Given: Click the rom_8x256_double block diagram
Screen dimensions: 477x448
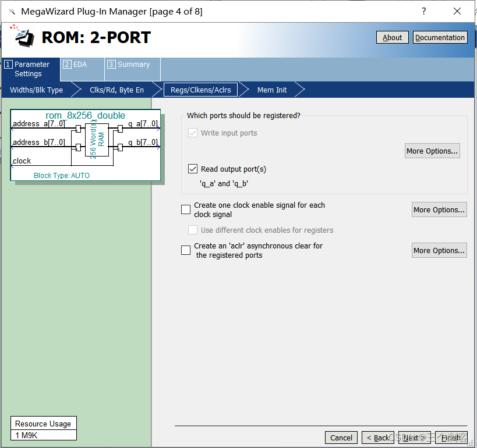Looking at the screenshot, I should pyautogui.click(x=86, y=145).
